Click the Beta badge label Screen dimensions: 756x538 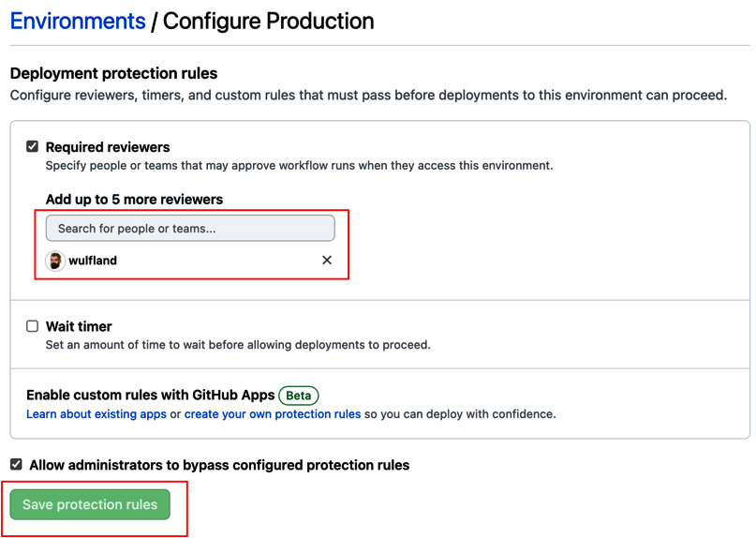click(x=299, y=396)
